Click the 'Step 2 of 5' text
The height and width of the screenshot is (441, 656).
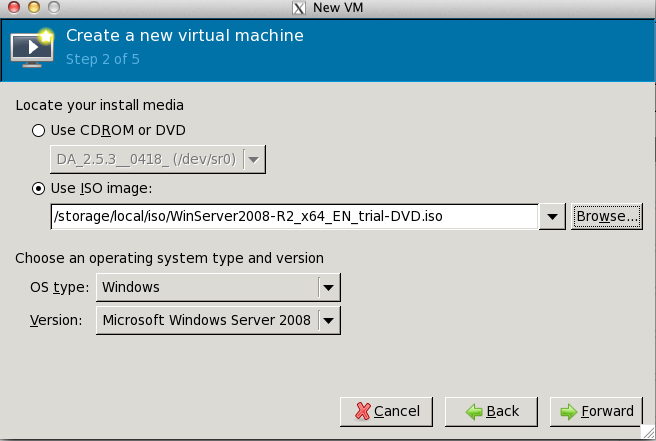[102, 59]
